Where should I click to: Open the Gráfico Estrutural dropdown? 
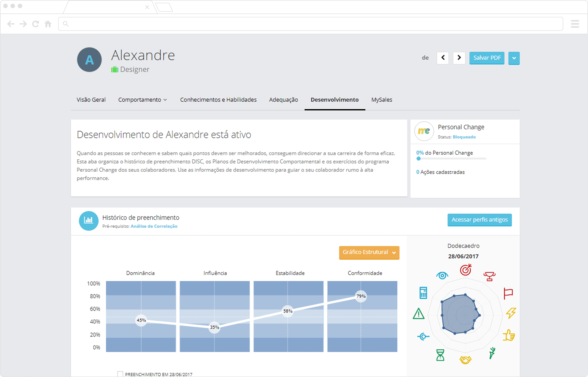(369, 252)
